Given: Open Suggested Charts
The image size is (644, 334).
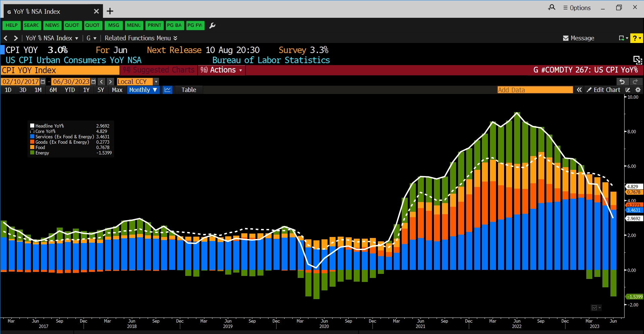Looking at the screenshot, I should (158, 70).
